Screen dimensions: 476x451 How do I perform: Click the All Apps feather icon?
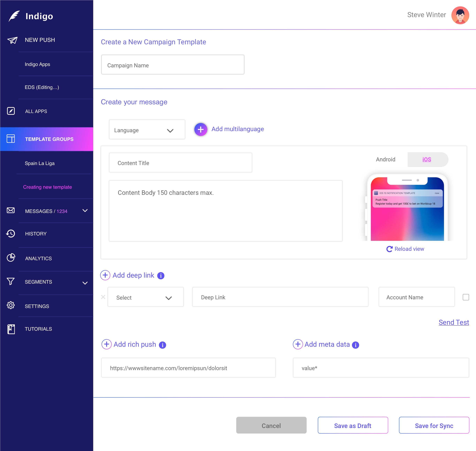pyautogui.click(x=11, y=111)
